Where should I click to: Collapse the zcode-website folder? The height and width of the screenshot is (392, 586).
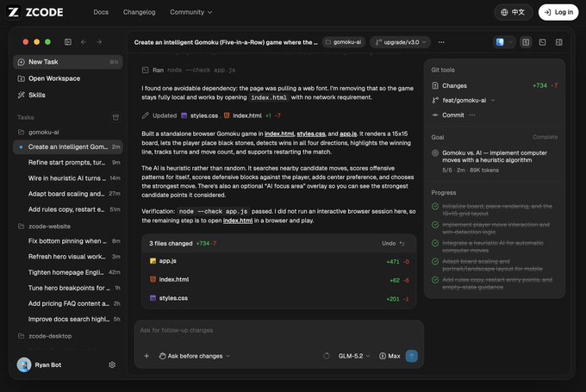coord(44,226)
